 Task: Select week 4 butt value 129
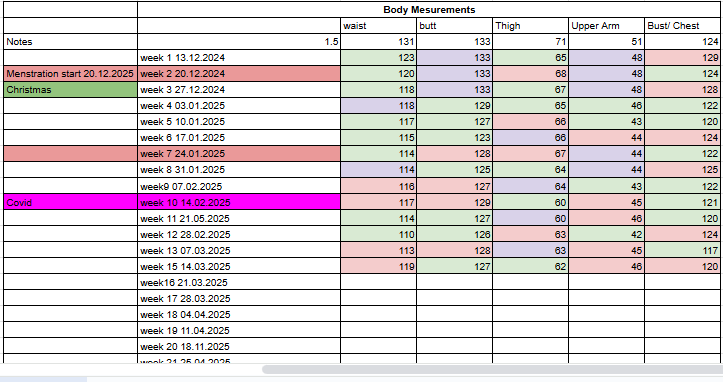pyautogui.click(x=455, y=106)
